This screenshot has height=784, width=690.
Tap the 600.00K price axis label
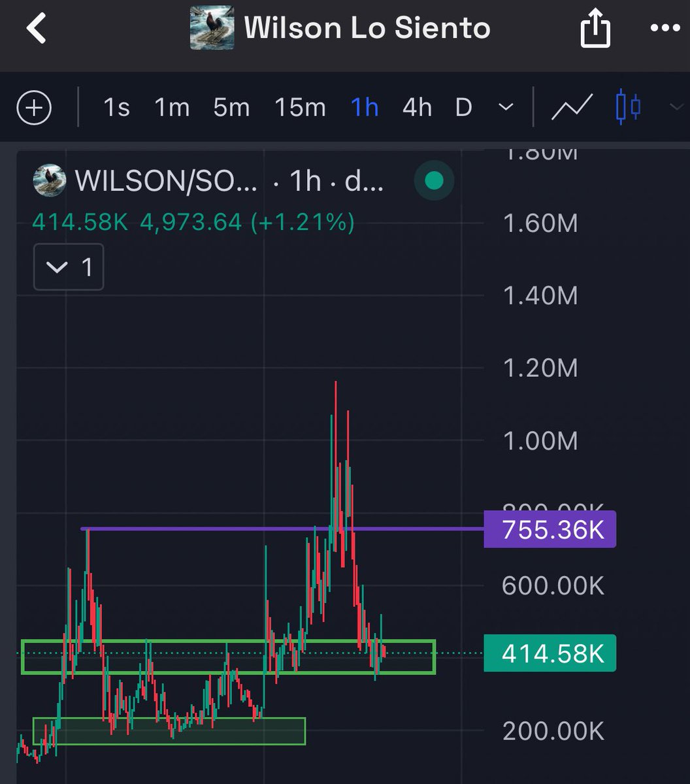click(553, 586)
